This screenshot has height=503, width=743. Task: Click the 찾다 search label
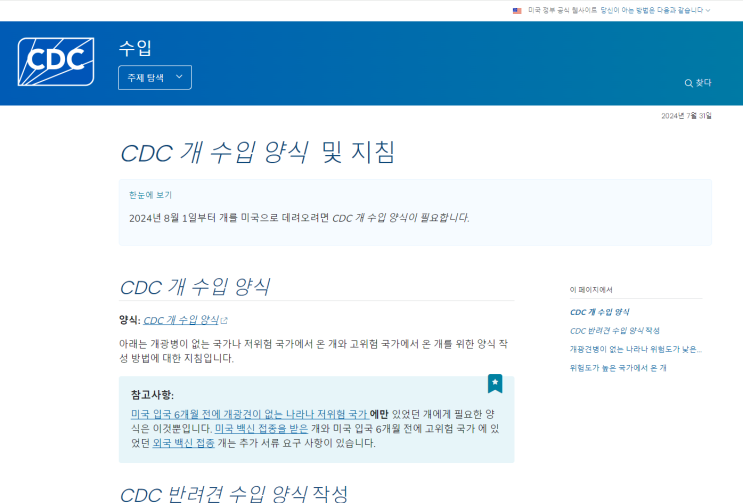703,83
